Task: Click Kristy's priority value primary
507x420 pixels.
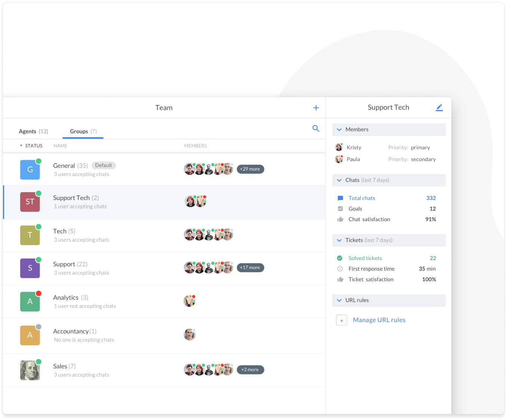Action: point(420,148)
